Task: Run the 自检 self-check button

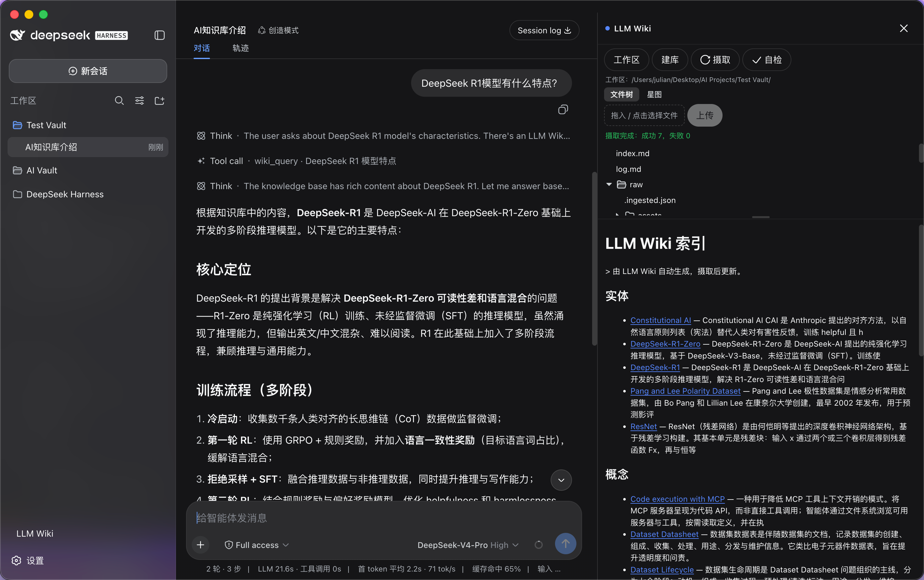Action: click(x=766, y=60)
